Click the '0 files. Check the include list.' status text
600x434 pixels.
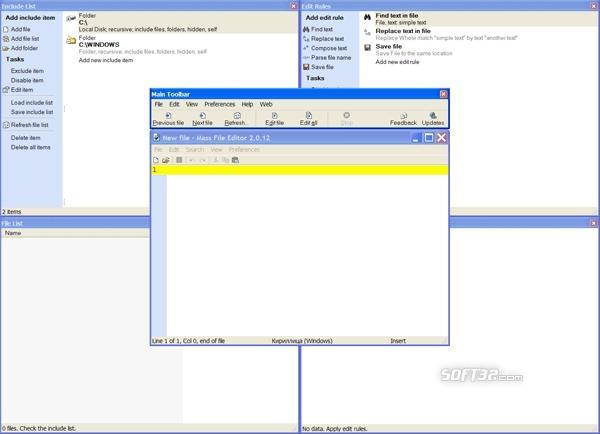(39, 429)
